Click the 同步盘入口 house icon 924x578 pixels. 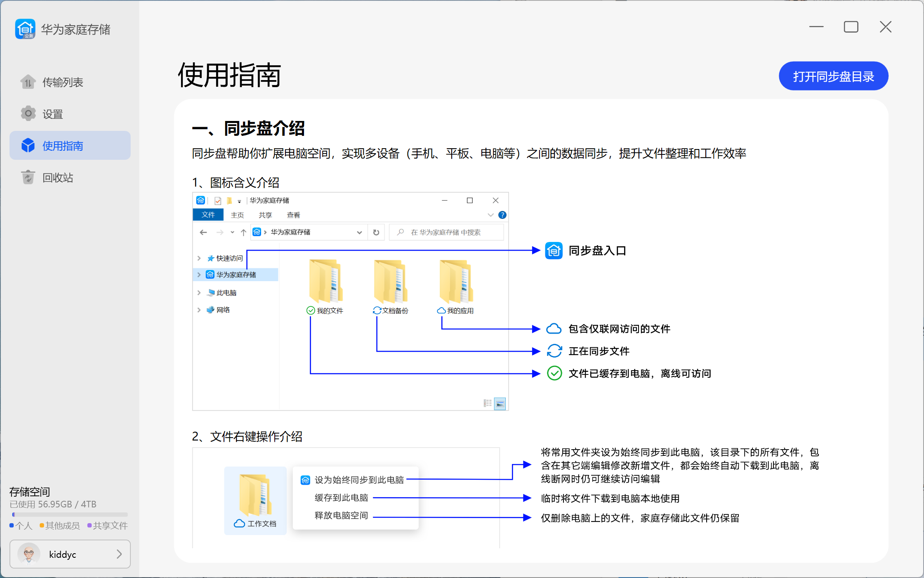click(x=554, y=250)
